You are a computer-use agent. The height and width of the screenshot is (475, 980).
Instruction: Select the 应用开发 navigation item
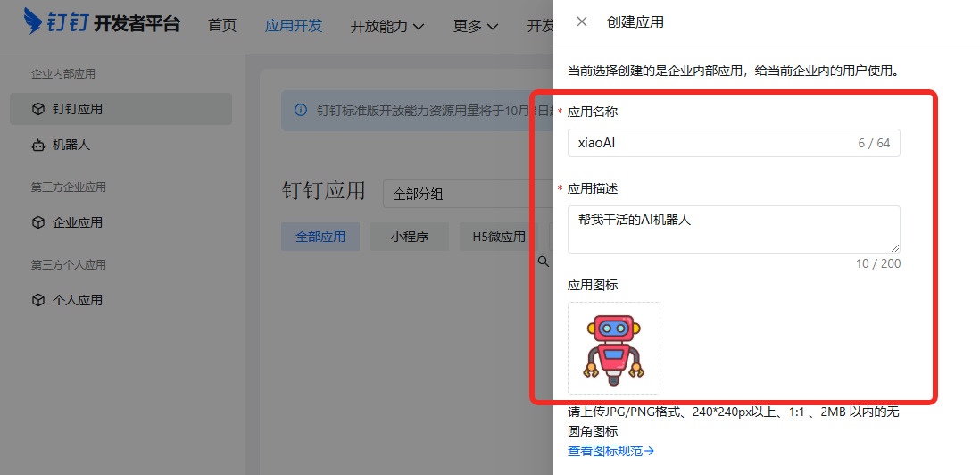[294, 26]
